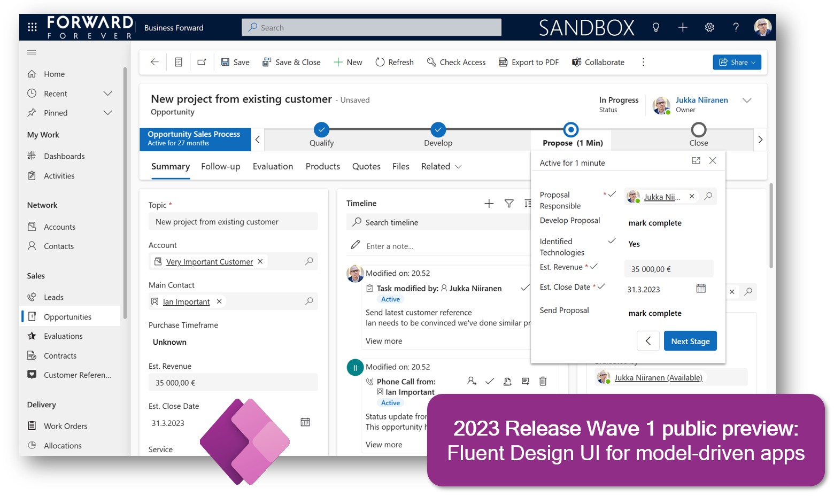834x504 pixels.
Task: Pop out the Propose stage flyout
Action: pos(696,160)
